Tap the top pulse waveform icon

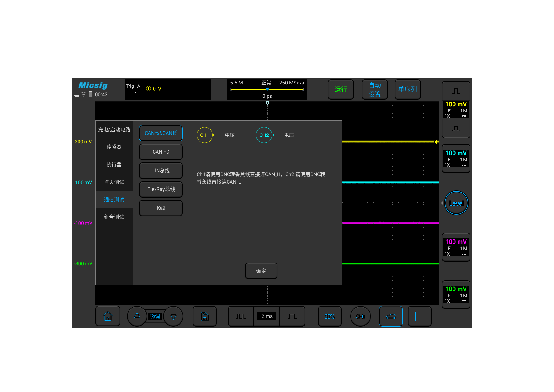tap(456, 91)
